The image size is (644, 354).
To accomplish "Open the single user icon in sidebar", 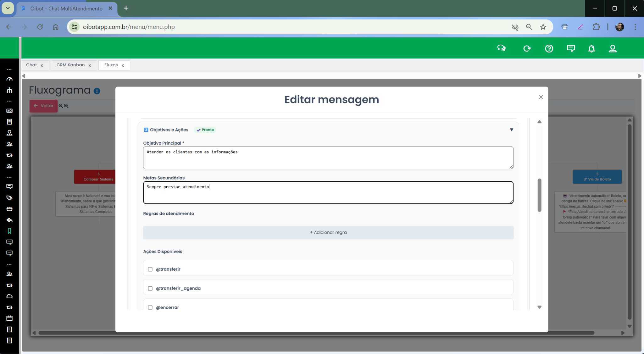I will [9, 133].
